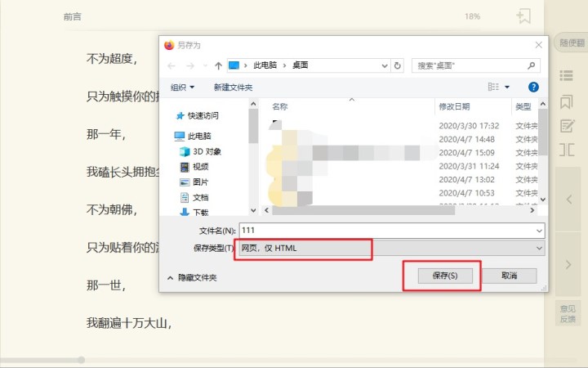Open the 保存类型 combo box 网页，仅 HTML
Screen dimensions: 588x368
(392, 249)
